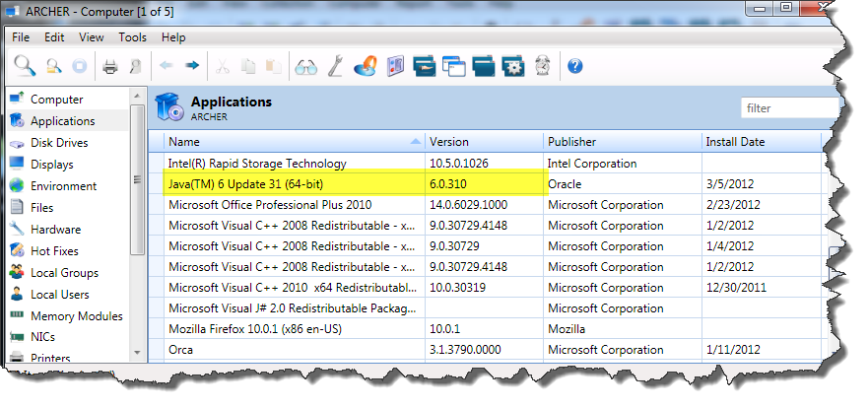Viewport: 868px width, 408px height.
Task: Click sidebar scrollbar down arrow
Action: (x=137, y=353)
